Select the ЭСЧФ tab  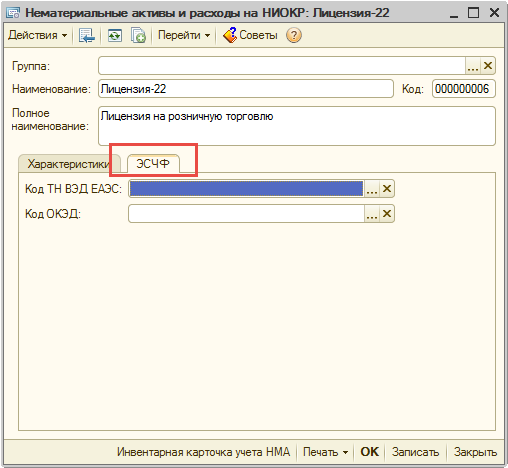pyautogui.click(x=153, y=164)
